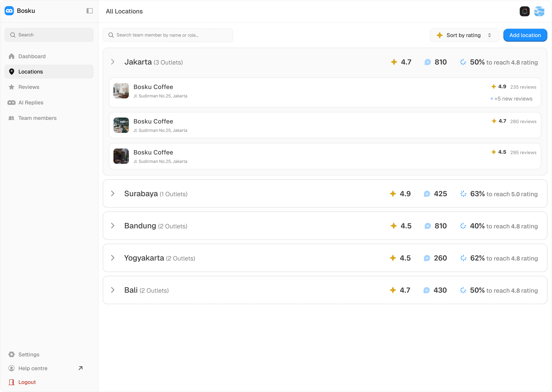Toggle the sidebar collapse control
Screen dimensions: 552x392
90,11
